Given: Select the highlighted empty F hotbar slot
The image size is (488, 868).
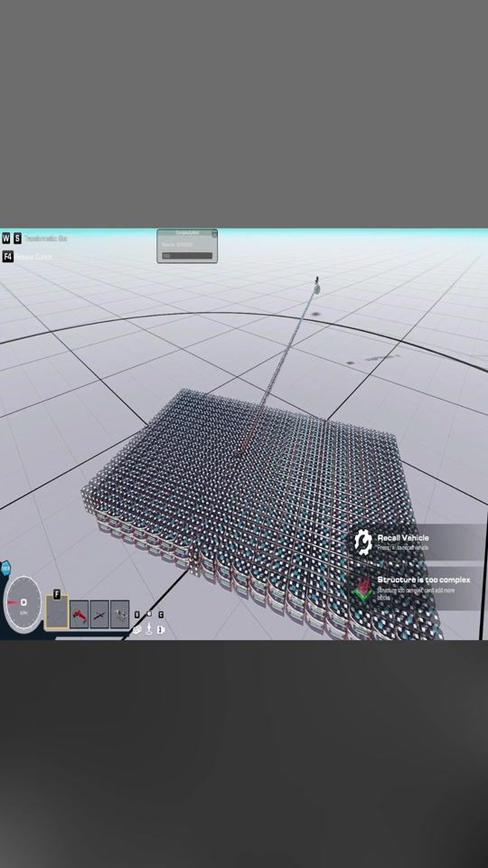Looking at the screenshot, I should [x=56, y=611].
